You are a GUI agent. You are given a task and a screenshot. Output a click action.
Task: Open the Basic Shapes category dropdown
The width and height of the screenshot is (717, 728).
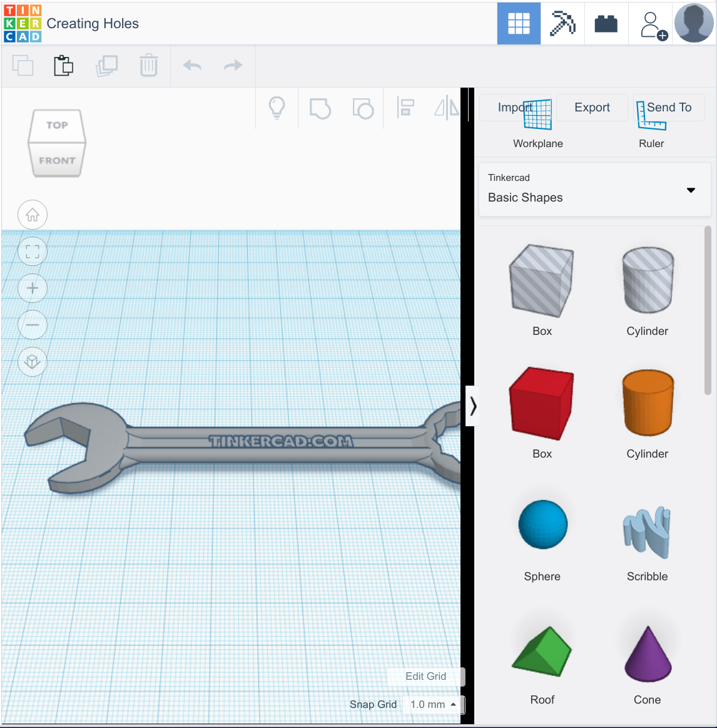tap(594, 190)
